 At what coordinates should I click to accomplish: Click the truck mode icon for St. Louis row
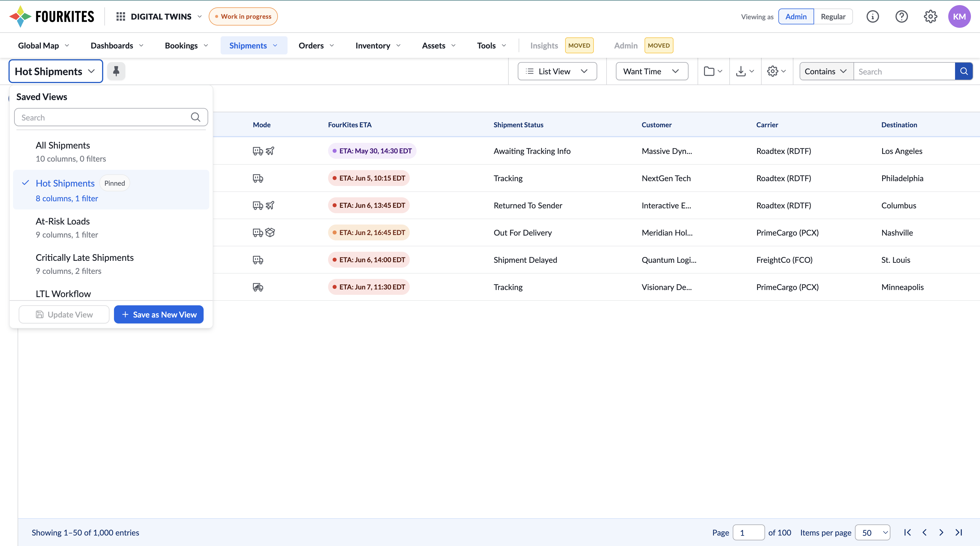point(258,260)
